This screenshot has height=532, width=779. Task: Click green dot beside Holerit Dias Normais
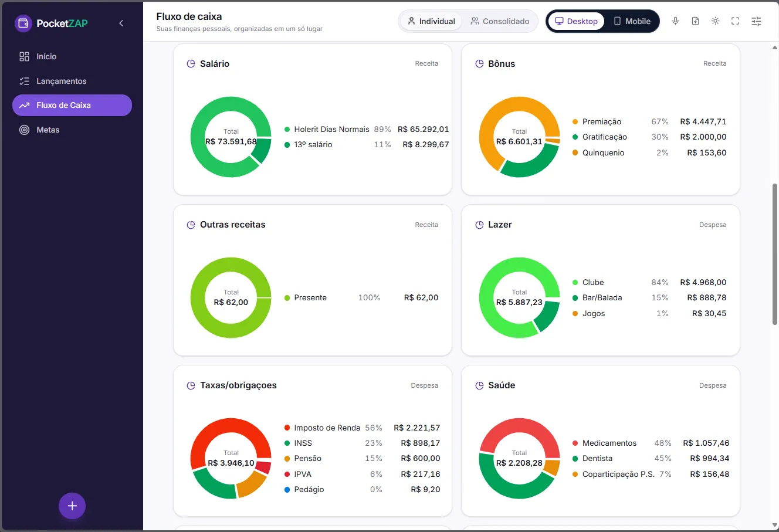[287, 129]
